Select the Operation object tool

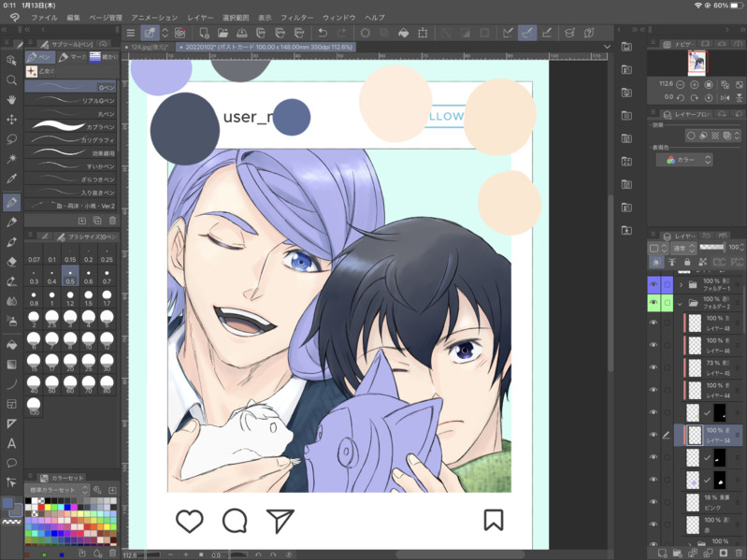(x=11, y=61)
